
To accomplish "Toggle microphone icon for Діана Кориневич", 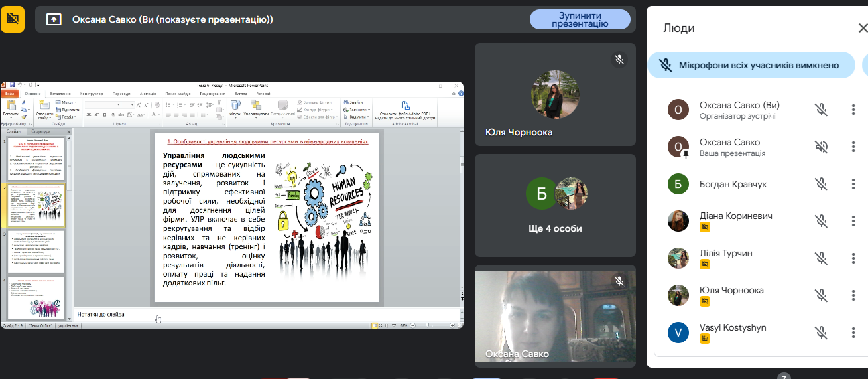I will [821, 221].
